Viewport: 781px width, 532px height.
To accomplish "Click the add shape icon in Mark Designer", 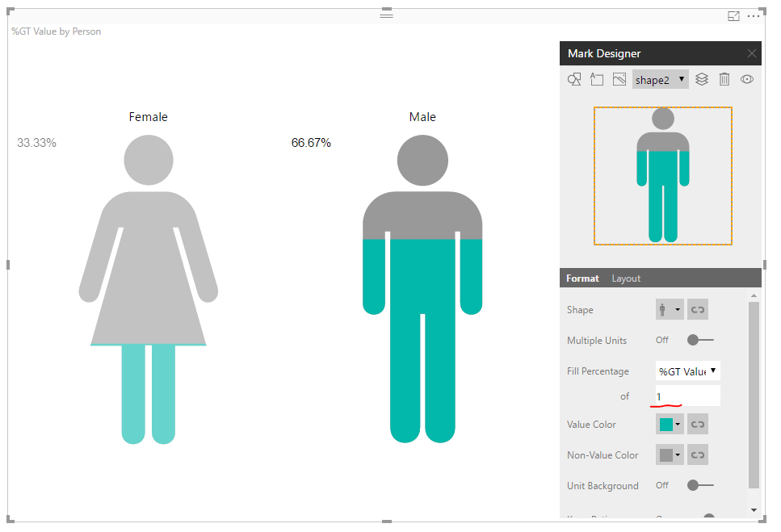I will [x=574, y=80].
